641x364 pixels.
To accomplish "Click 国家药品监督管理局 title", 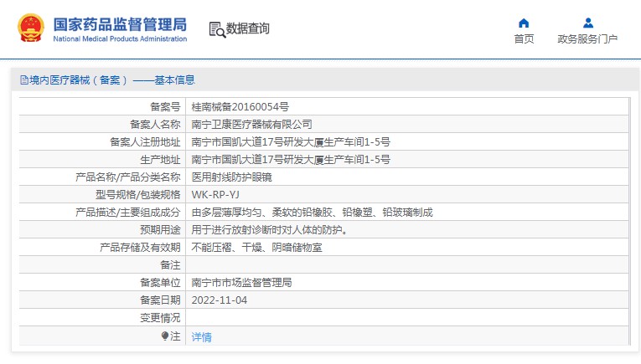I will pyautogui.click(x=120, y=24).
